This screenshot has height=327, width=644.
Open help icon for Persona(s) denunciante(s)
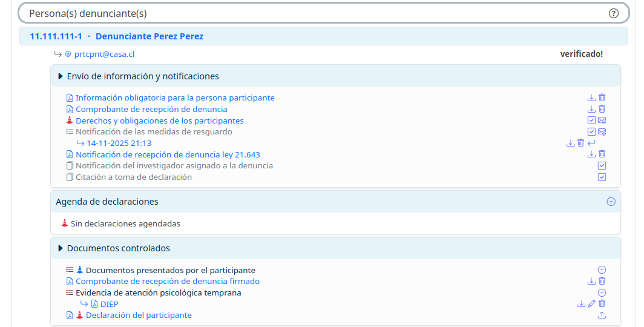[x=614, y=13]
